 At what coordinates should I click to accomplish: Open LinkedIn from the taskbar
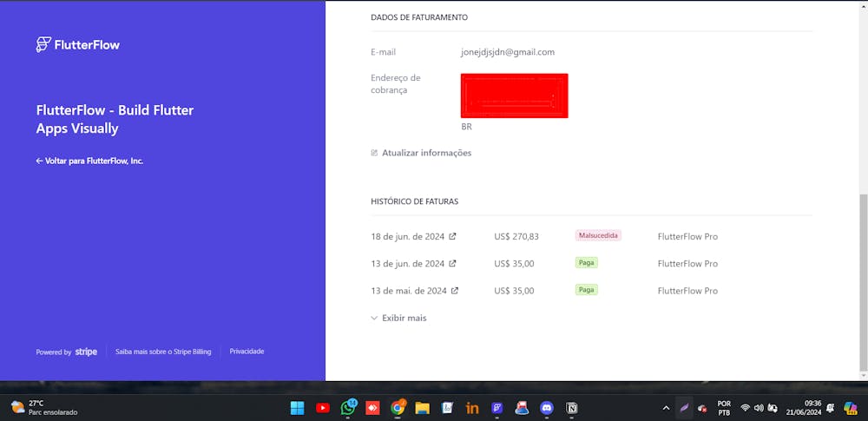tap(472, 408)
